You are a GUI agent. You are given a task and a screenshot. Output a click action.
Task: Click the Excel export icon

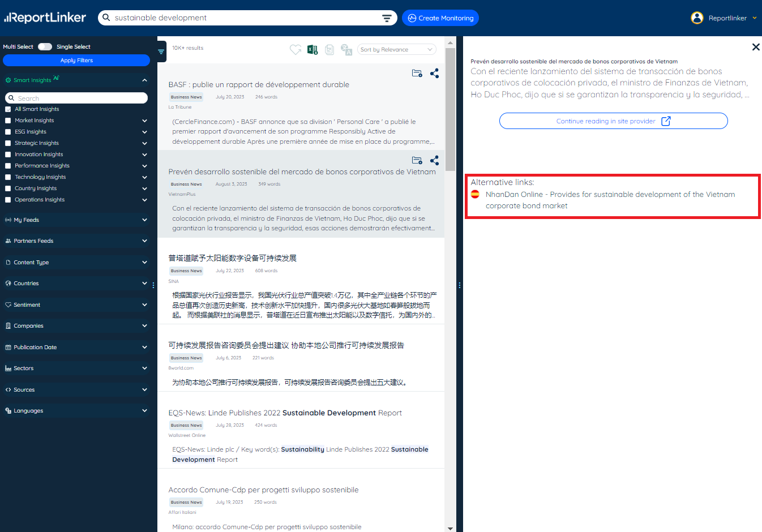click(312, 50)
